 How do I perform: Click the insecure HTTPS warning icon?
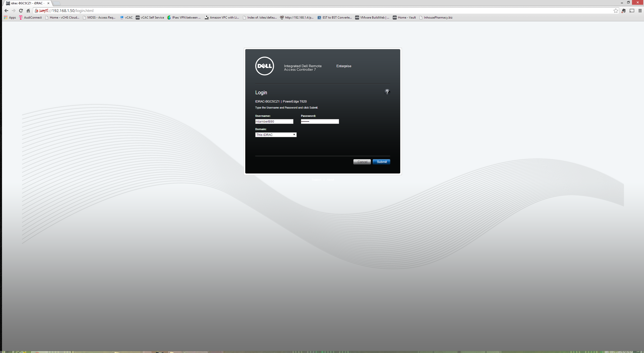(x=37, y=11)
